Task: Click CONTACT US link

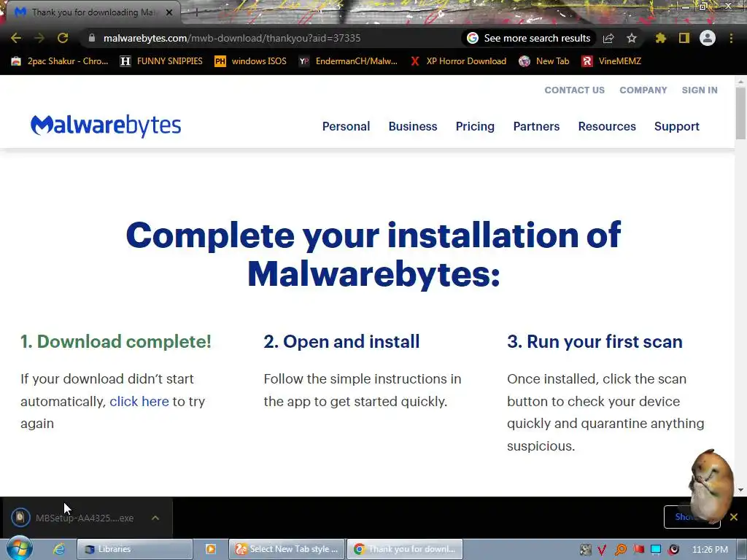Action: tap(575, 90)
